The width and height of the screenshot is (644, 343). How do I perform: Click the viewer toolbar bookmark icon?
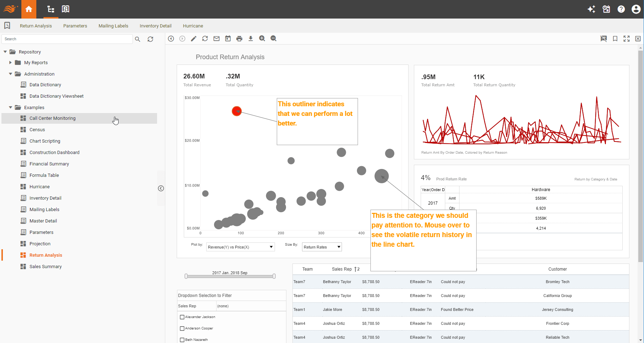click(615, 39)
